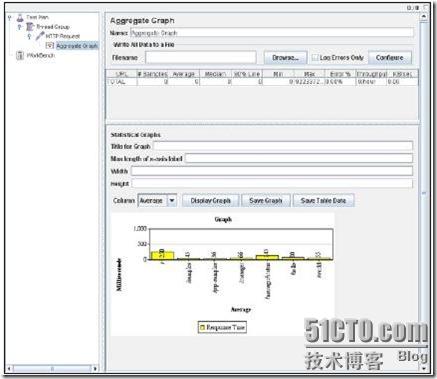This screenshot has width=437, height=379.
Task: Click the main panel scroll up arrow
Action: pos(424,16)
